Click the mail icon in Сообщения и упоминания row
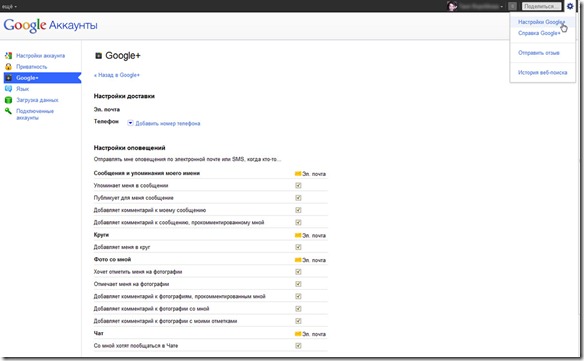This screenshot has height=361, width=584. tap(298, 174)
